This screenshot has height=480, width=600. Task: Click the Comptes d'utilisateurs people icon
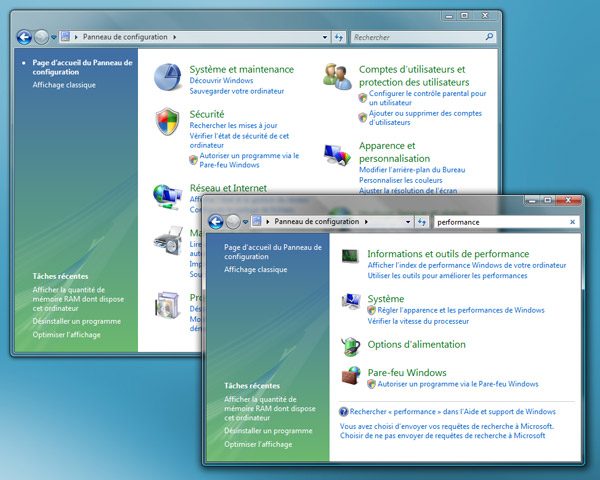pyautogui.click(x=337, y=77)
